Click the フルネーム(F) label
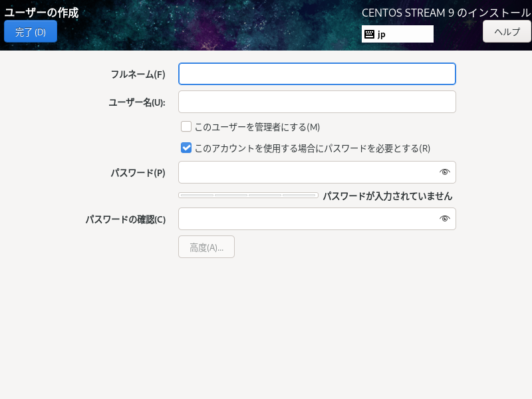Screen dimensions: 532x399 point(138,74)
